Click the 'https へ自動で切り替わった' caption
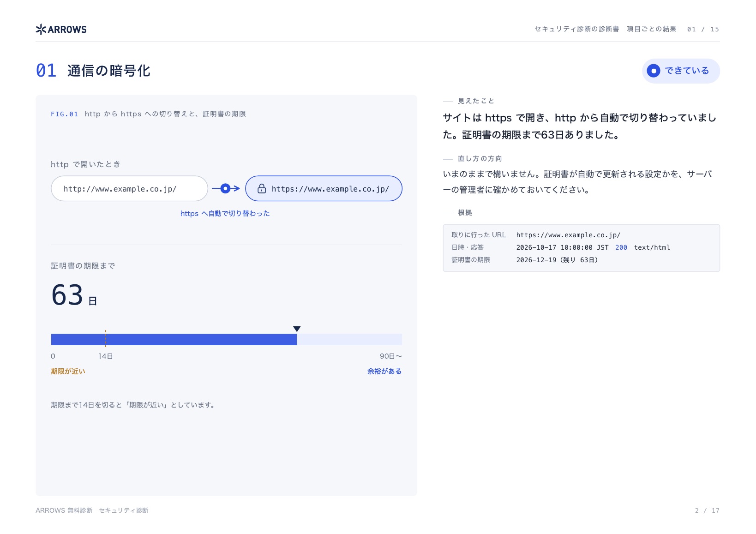 [225, 214]
